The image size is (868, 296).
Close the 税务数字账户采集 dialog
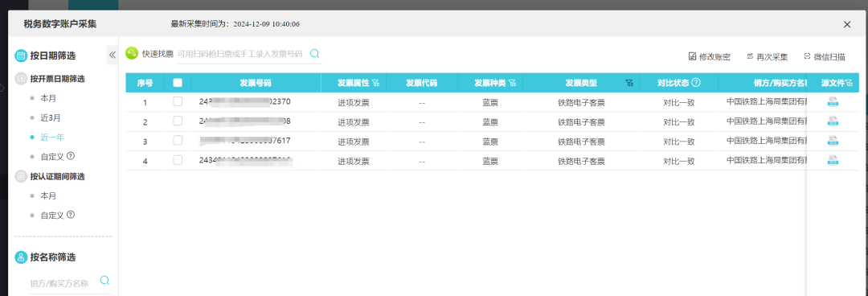click(x=847, y=24)
